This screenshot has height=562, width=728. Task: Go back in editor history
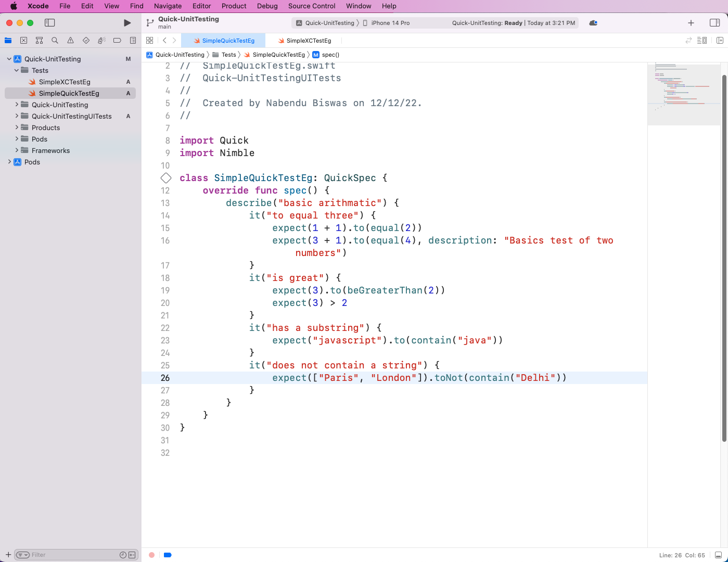[x=164, y=41]
